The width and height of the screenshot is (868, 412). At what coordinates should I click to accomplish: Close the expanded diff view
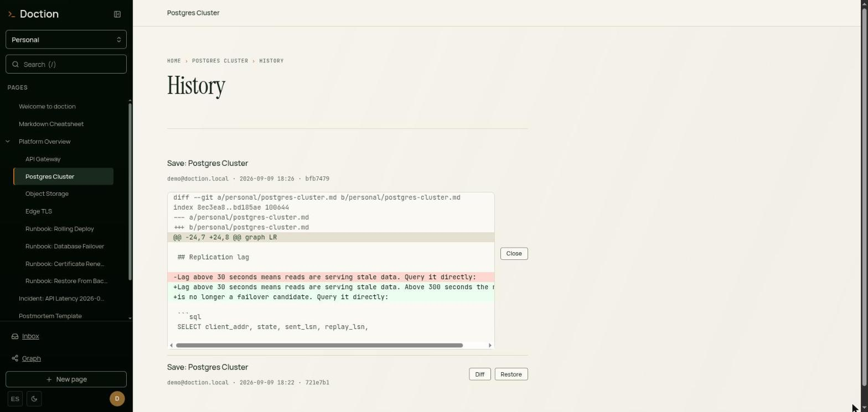point(514,253)
